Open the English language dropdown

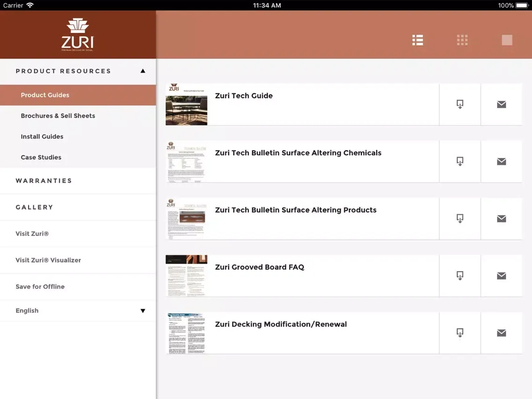78,310
